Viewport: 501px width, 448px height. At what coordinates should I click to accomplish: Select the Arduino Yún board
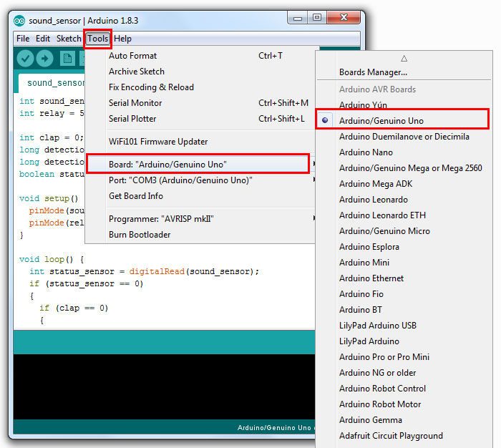click(404, 105)
